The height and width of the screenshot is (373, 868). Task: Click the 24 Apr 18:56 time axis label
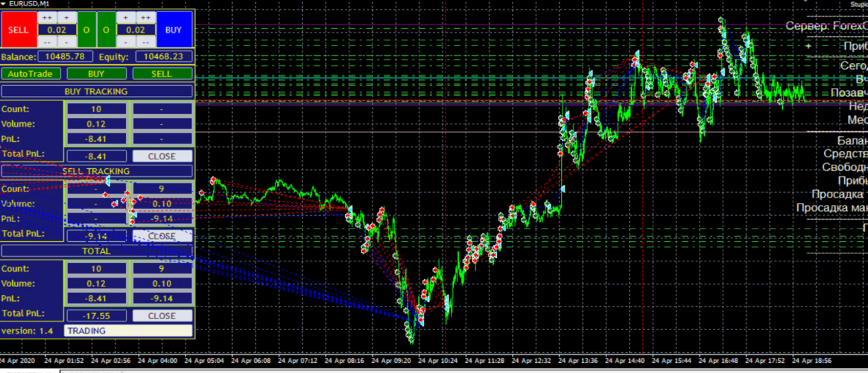click(811, 361)
